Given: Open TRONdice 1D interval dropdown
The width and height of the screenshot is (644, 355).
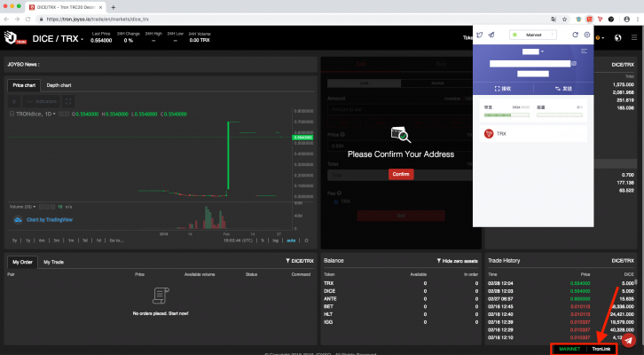Looking at the screenshot, I should coord(35,114).
